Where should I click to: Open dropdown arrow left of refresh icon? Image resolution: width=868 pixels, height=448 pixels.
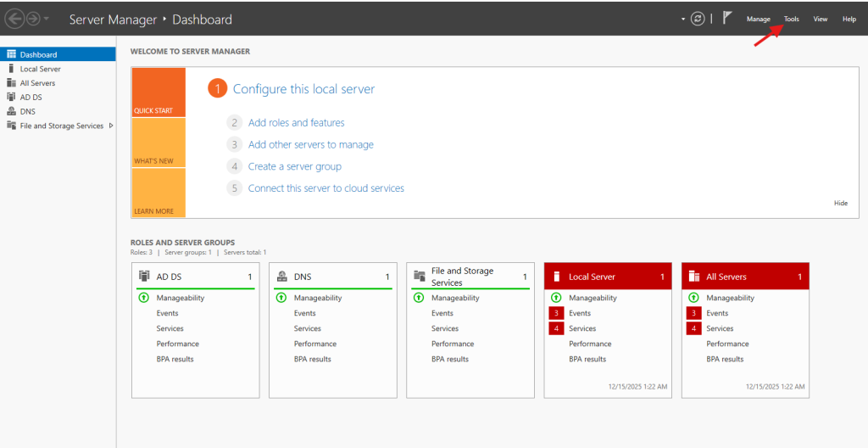pos(683,19)
